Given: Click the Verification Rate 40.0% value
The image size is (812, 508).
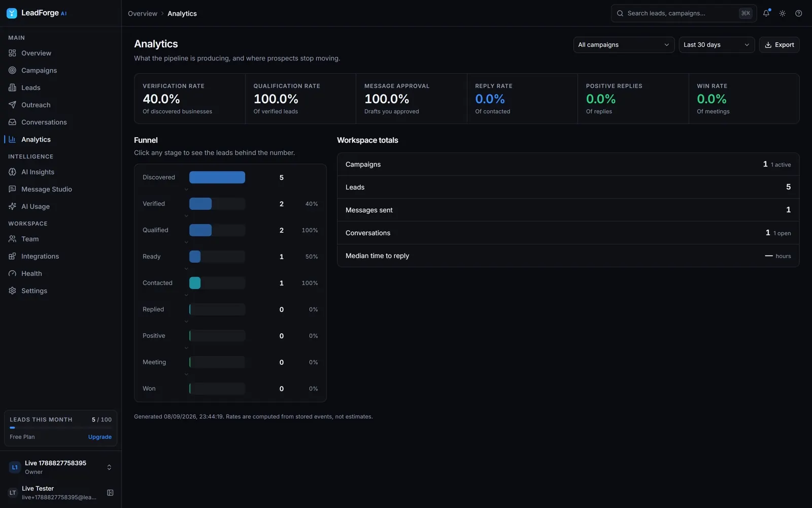Looking at the screenshot, I should click(161, 99).
